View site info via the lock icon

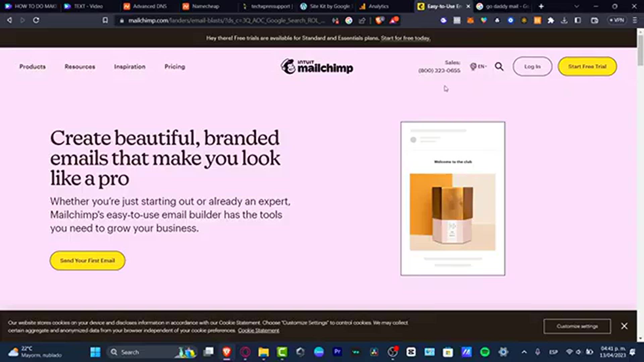coord(122,20)
